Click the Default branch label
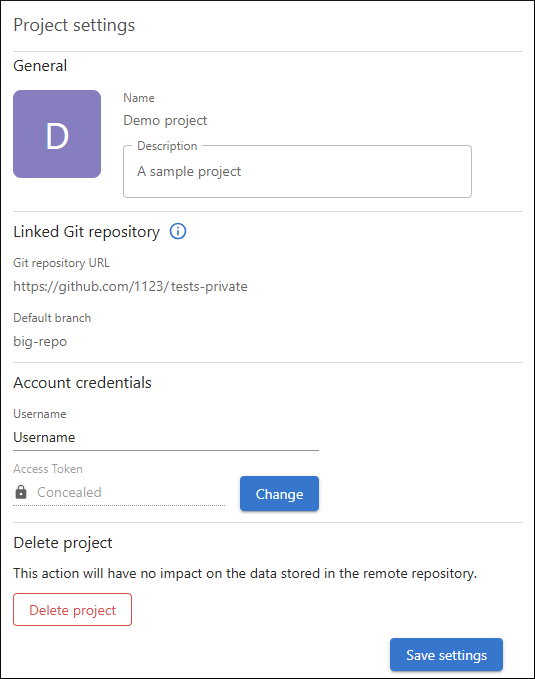The width and height of the screenshot is (535, 679). coord(52,318)
